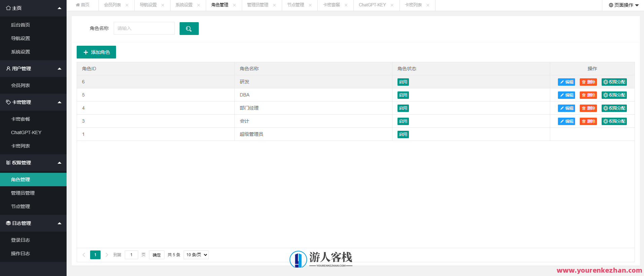The height and width of the screenshot is (276, 644).
Task: Open ChatGPT-KEY in the sidebar
Action: [x=33, y=132]
